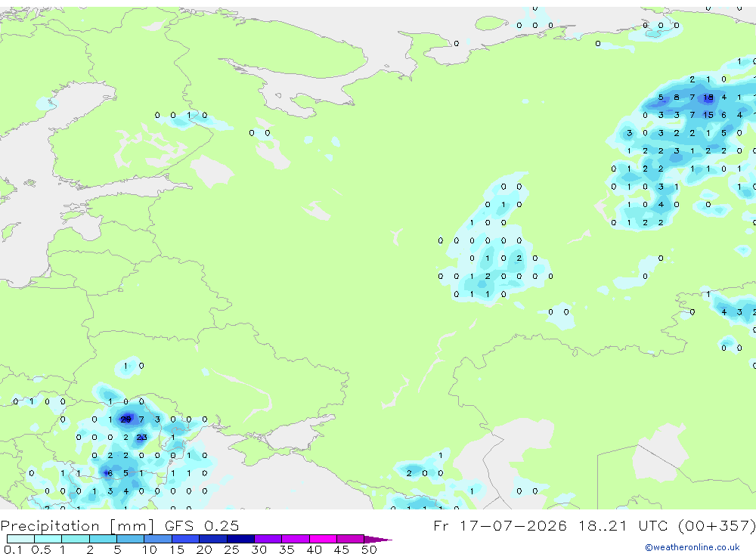
Task: Pick the 1–2 mm legend color swatch
Action: pos(76,539)
